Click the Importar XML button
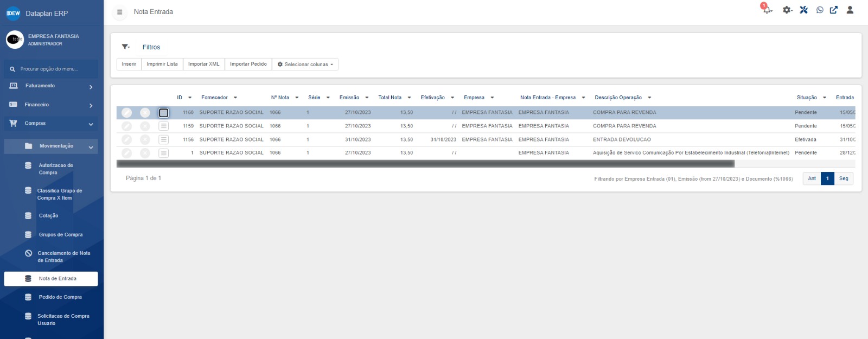868x339 pixels. coord(203,64)
